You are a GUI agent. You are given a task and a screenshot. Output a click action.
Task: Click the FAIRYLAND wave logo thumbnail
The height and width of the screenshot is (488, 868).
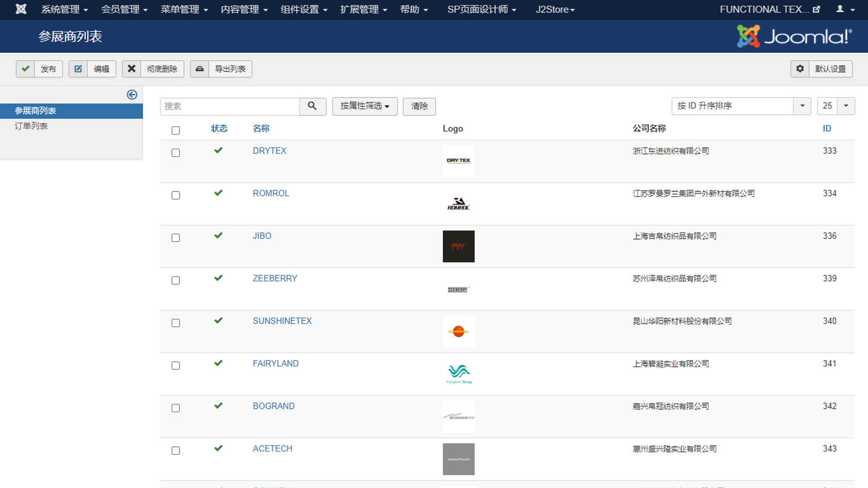coord(458,374)
